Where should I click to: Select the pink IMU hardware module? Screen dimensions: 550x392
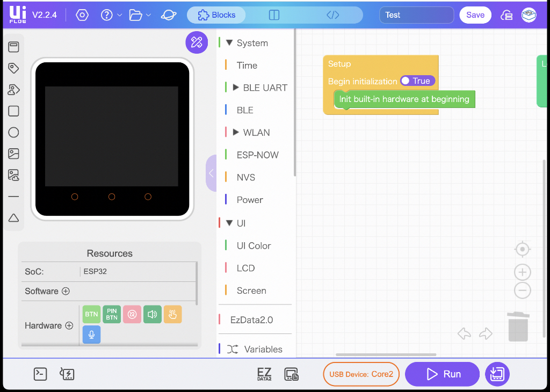tap(132, 314)
